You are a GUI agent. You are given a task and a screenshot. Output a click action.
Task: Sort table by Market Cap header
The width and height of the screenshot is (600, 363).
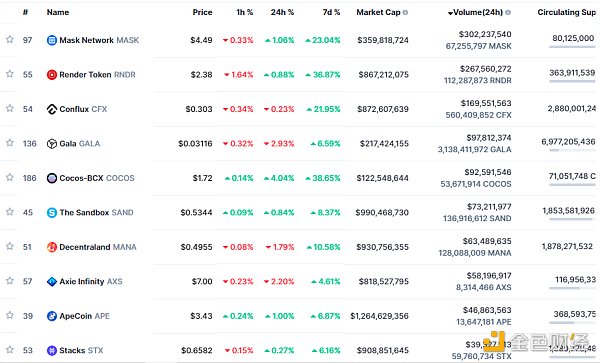click(x=378, y=12)
